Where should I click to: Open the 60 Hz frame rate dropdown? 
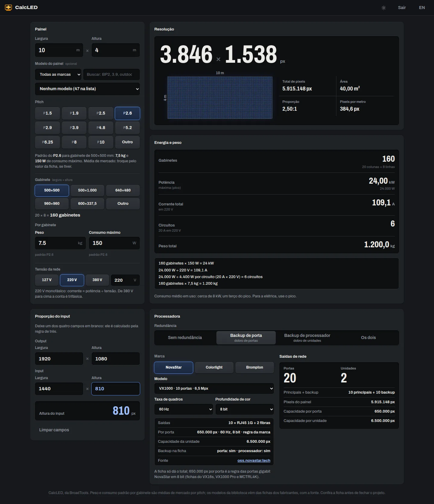click(x=184, y=409)
